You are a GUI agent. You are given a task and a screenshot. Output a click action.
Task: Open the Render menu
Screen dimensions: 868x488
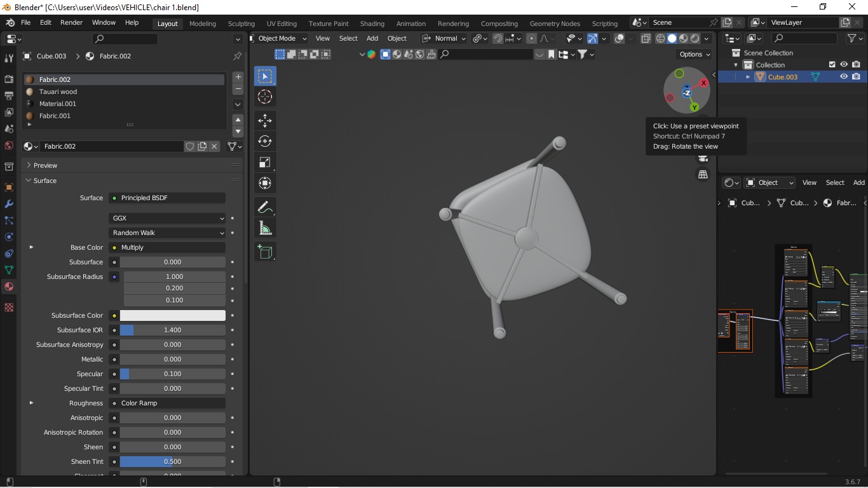71,22
